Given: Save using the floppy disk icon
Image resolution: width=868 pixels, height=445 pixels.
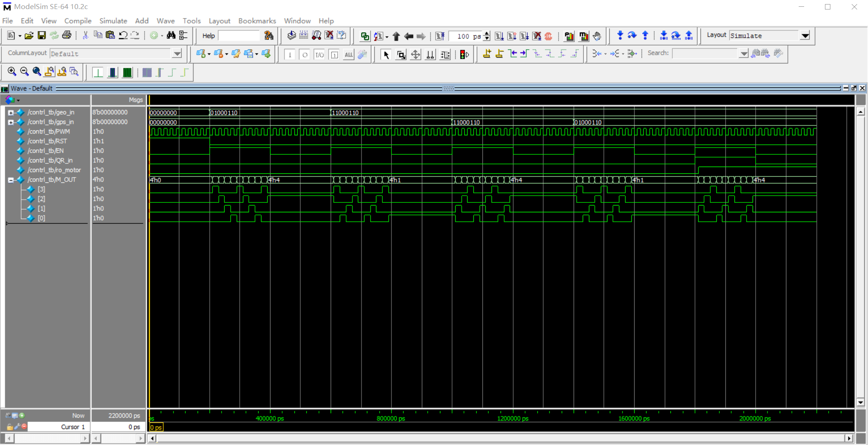Looking at the screenshot, I should click(x=42, y=36).
